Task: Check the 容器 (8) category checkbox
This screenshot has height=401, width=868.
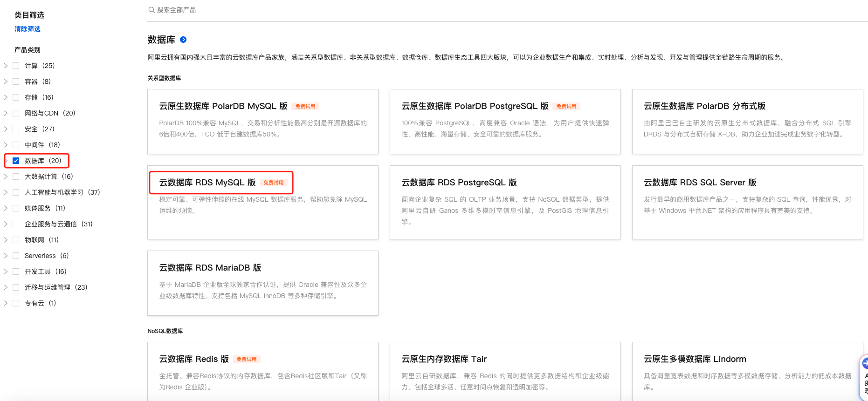Action: (16, 82)
